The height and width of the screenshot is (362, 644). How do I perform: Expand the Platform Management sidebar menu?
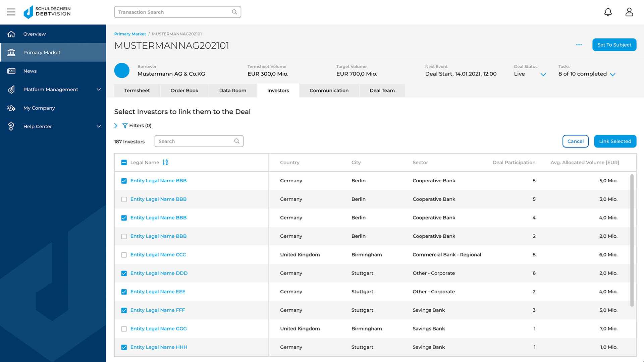tap(99, 89)
